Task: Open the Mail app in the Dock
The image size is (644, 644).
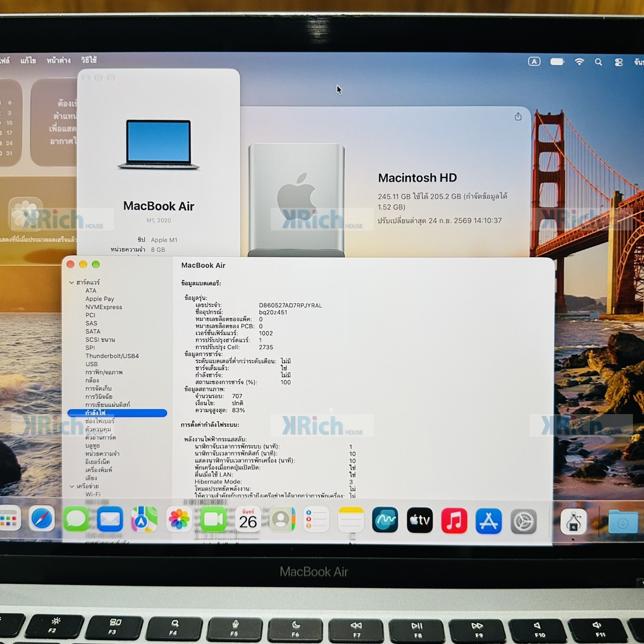Action: tap(110, 520)
